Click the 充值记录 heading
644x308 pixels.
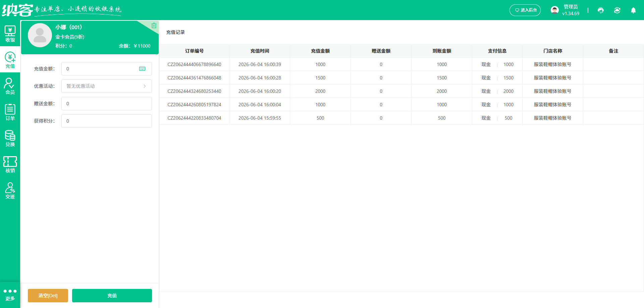(175, 32)
